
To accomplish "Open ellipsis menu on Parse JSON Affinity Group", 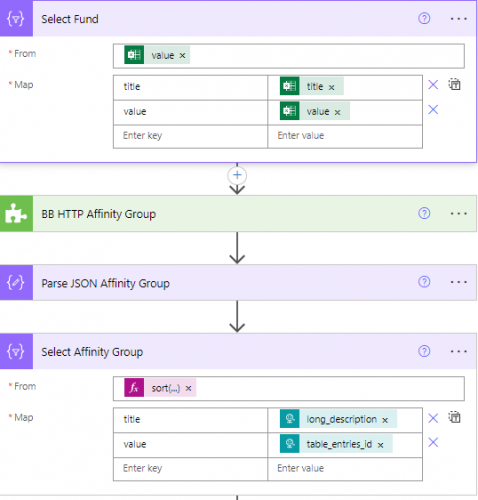I will point(458,282).
